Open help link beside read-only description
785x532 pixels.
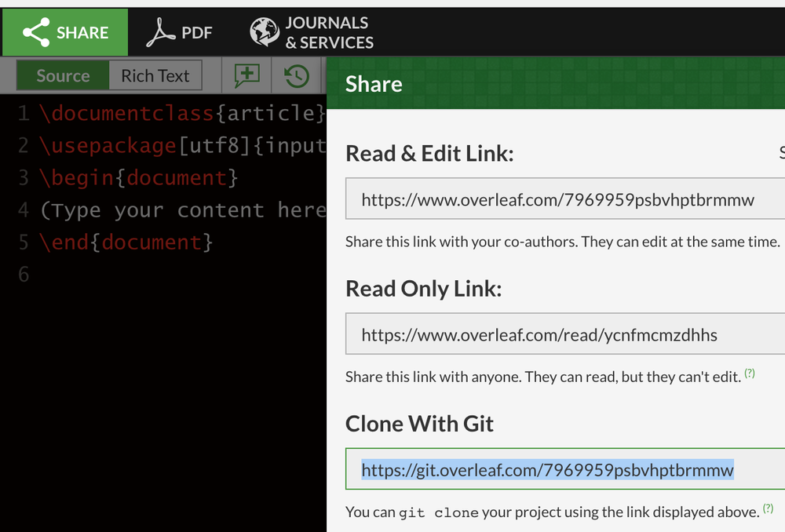(750, 373)
